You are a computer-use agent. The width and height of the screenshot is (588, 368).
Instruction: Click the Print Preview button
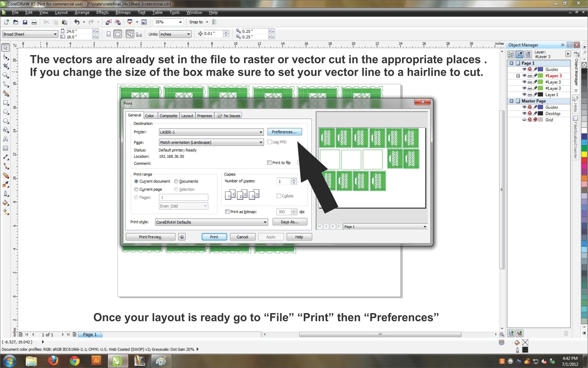pos(150,237)
